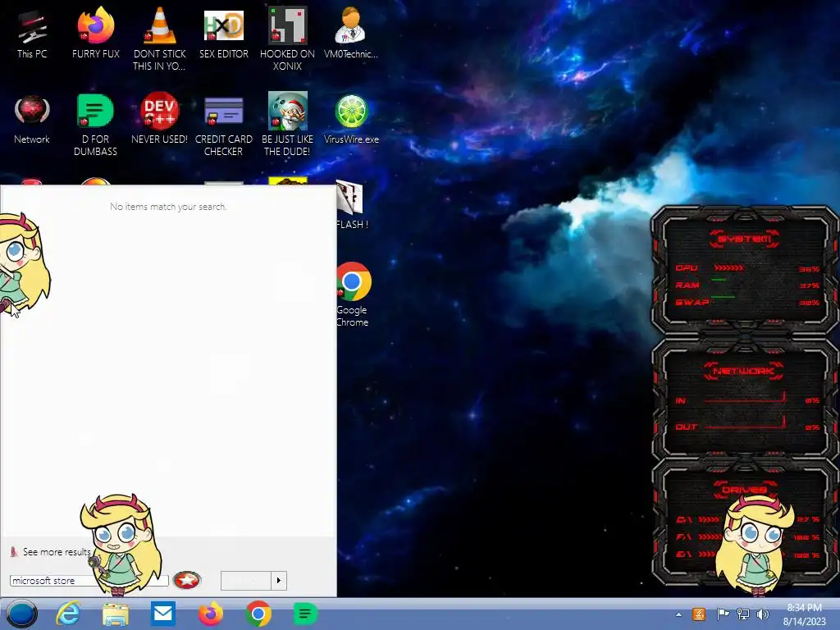
Task: Open the Mail app in taskbar
Action: [x=163, y=613]
